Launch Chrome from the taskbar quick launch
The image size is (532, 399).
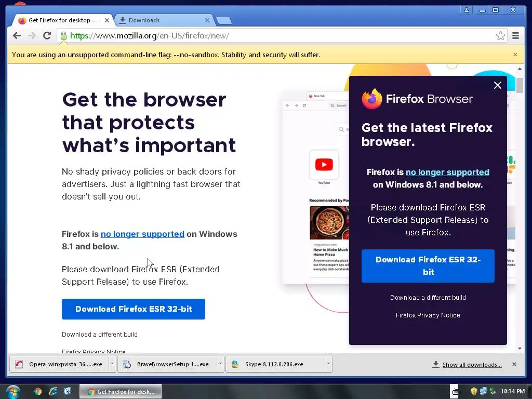click(x=38, y=392)
